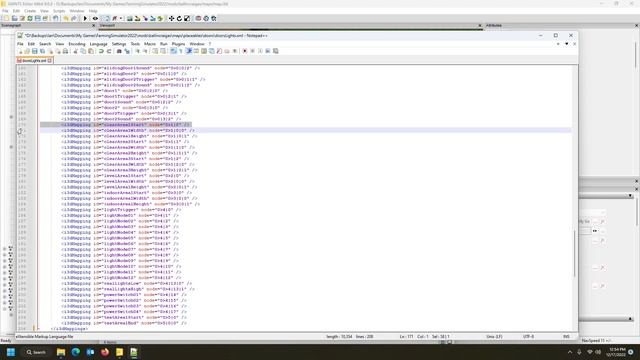The image size is (640, 360).
Task: Click the Unix (LF) status bar field
Action: (494, 337)
